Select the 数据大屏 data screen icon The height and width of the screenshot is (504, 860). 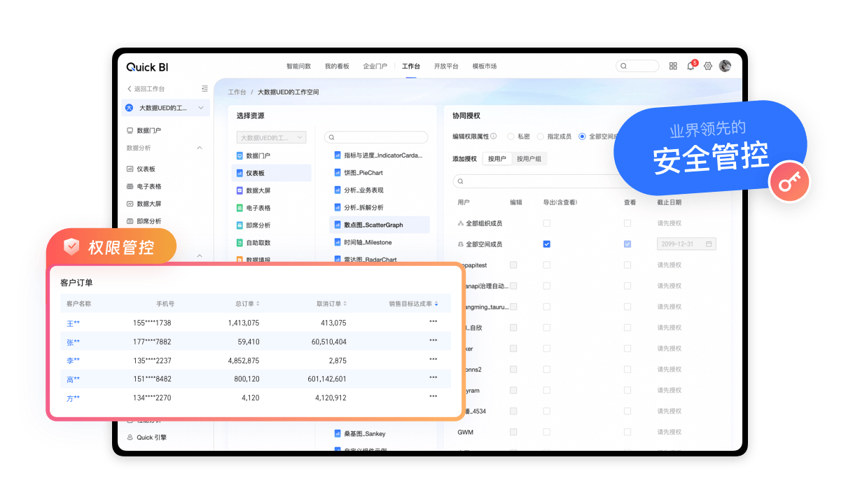click(240, 190)
